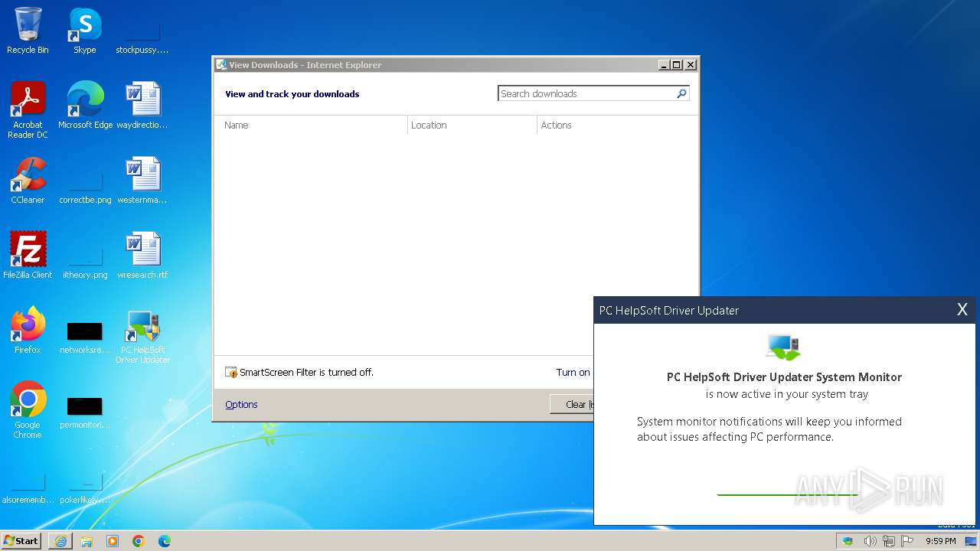Click the Show desktop button on taskbar

coord(970,541)
